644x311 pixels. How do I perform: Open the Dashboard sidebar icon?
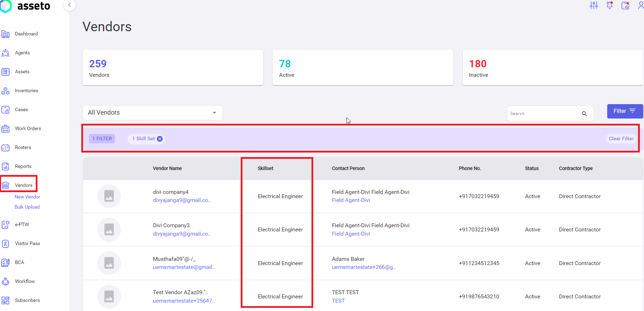(6, 34)
